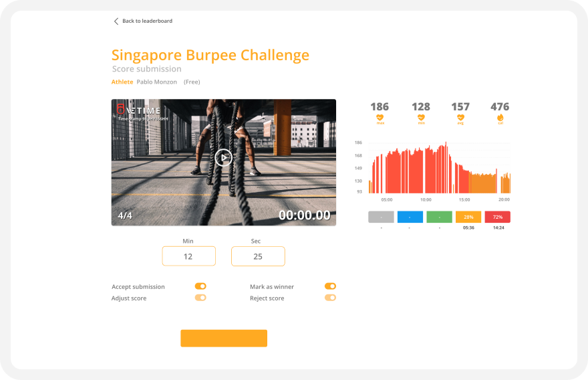
Task: Select the green heart rate zone swatch
Action: [439, 217]
